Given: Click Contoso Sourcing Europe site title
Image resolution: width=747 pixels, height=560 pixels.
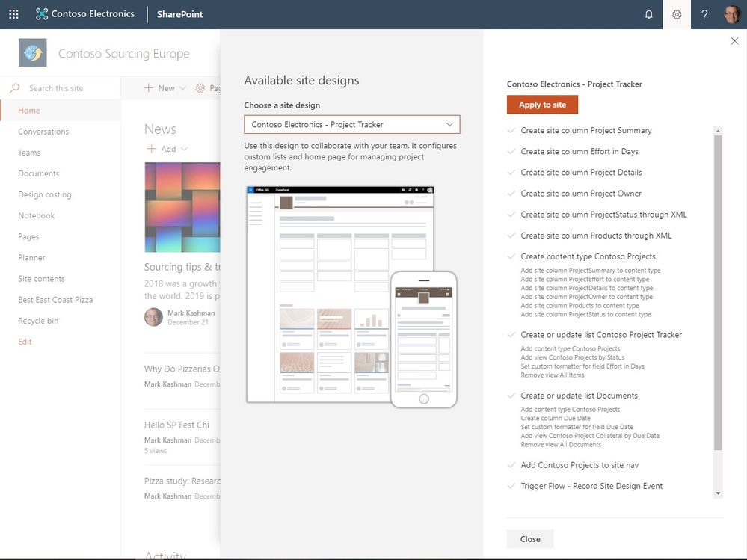Looking at the screenshot, I should 124,53.
